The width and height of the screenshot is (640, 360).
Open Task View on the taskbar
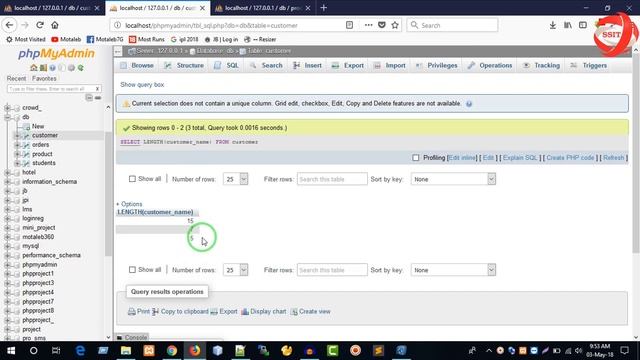click(x=56, y=351)
